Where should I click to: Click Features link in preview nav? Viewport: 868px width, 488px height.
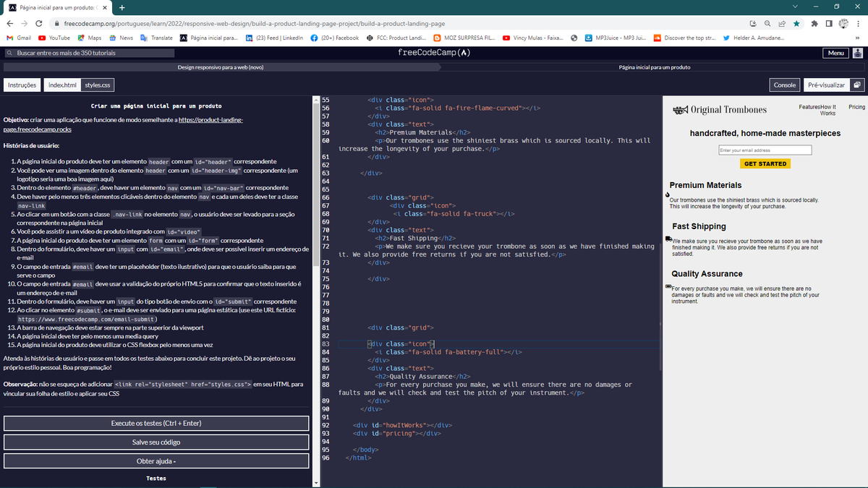[x=809, y=107]
